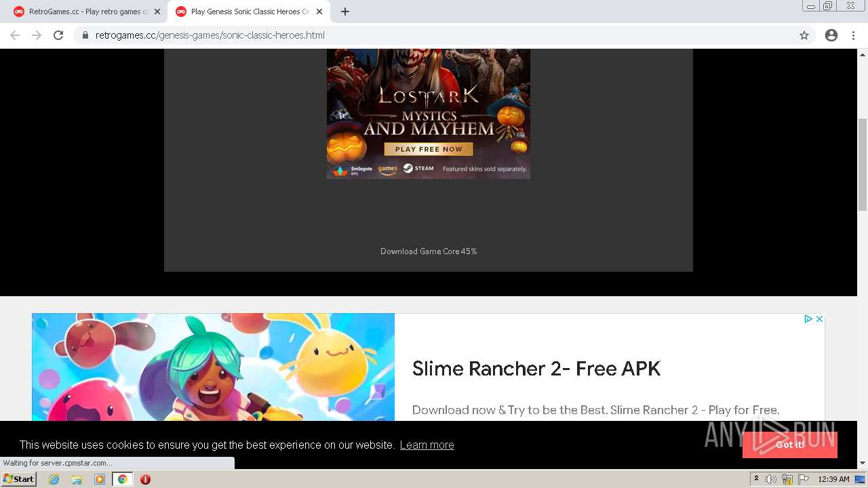The height and width of the screenshot is (488, 868).
Task: Accept cookies with the Got it! button
Action: (x=790, y=445)
